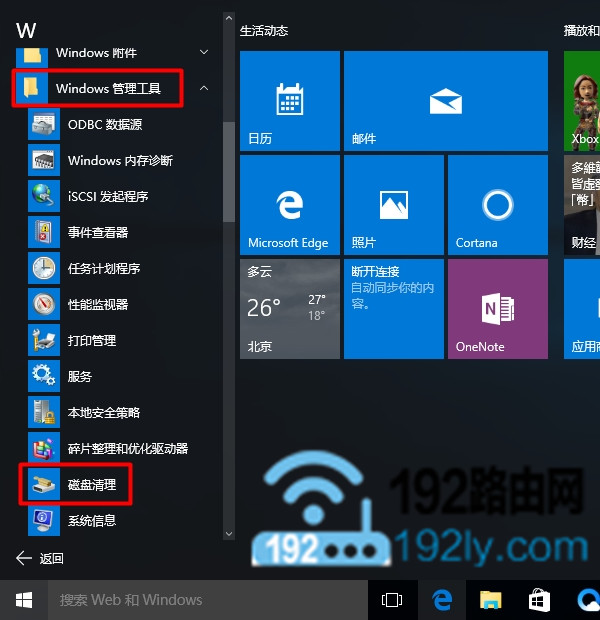The width and height of the screenshot is (600, 620).
Task: Select the 系统信息 label text
Action: [x=92, y=520]
